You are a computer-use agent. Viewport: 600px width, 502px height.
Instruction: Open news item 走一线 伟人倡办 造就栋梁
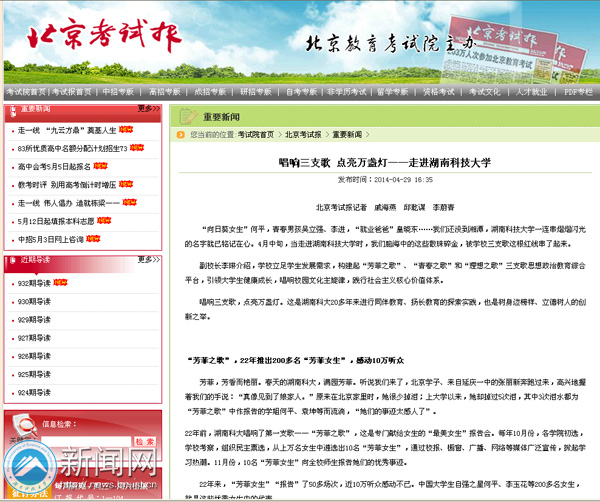pos(69,203)
